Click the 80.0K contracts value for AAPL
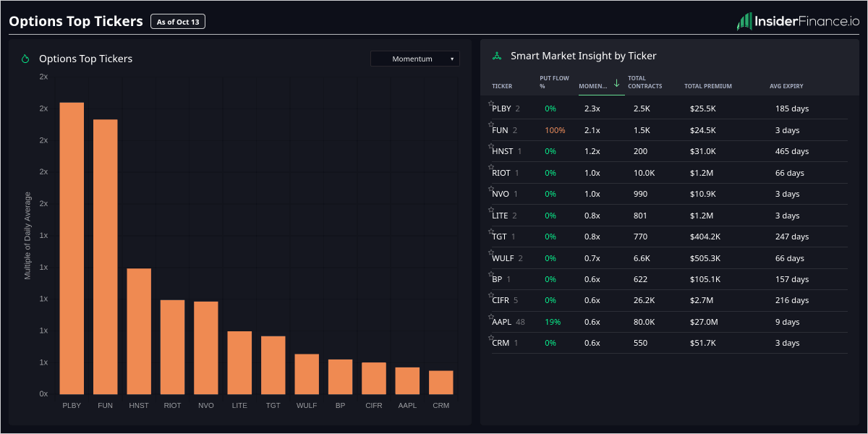Image resolution: width=868 pixels, height=434 pixels. click(x=644, y=322)
